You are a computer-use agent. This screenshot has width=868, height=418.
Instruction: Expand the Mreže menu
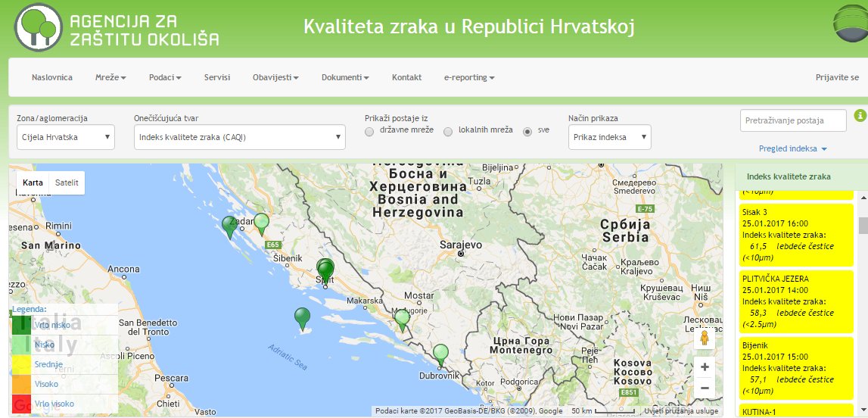tap(110, 77)
